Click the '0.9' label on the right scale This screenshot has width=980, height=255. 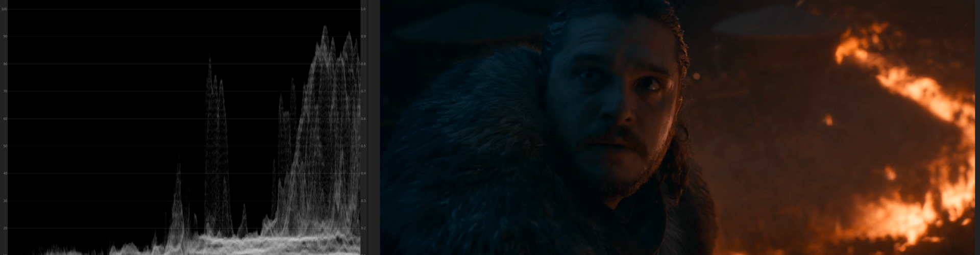[363, 37]
